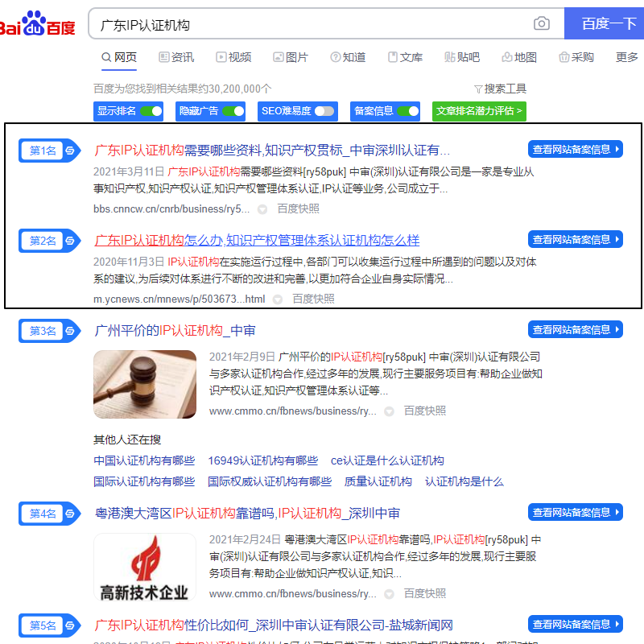Open 百度快照 for bbs.cnncw.cn result
This screenshot has height=644, width=644.
tap(298, 209)
